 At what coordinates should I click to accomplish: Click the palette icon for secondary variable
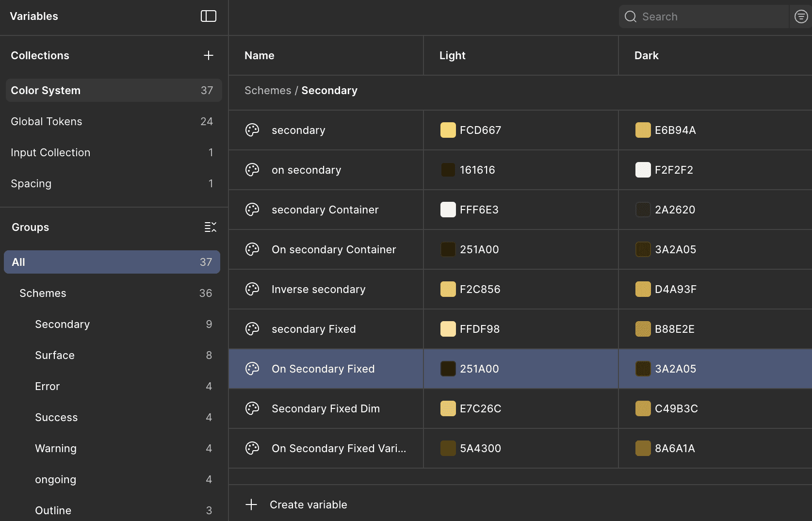[x=252, y=130]
